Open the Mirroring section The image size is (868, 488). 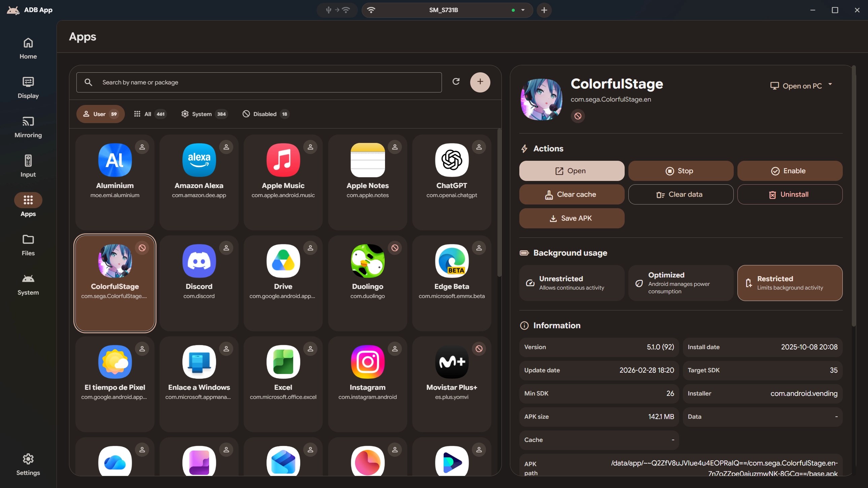(x=28, y=127)
